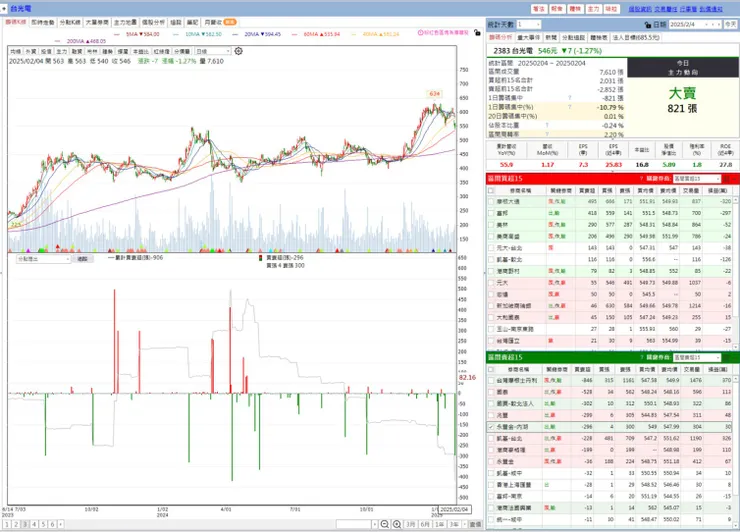Screen dimensions: 740x532
Task: Click the 今天 button
Action: 731,25
